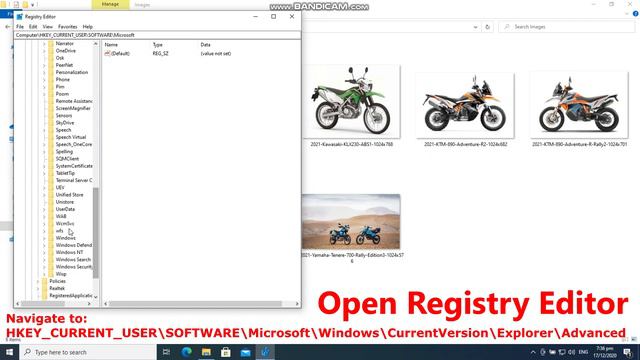640x360 pixels.
Task: Select Yamaha Tenere 700 Rally thumbnail
Action: pos(351,222)
